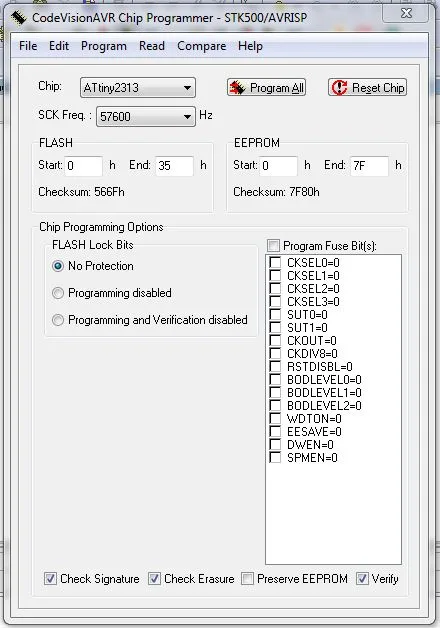Image resolution: width=440 pixels, height=628 pixels.
Task: Click the EEPROM Start address field
Action: point(279,166)
